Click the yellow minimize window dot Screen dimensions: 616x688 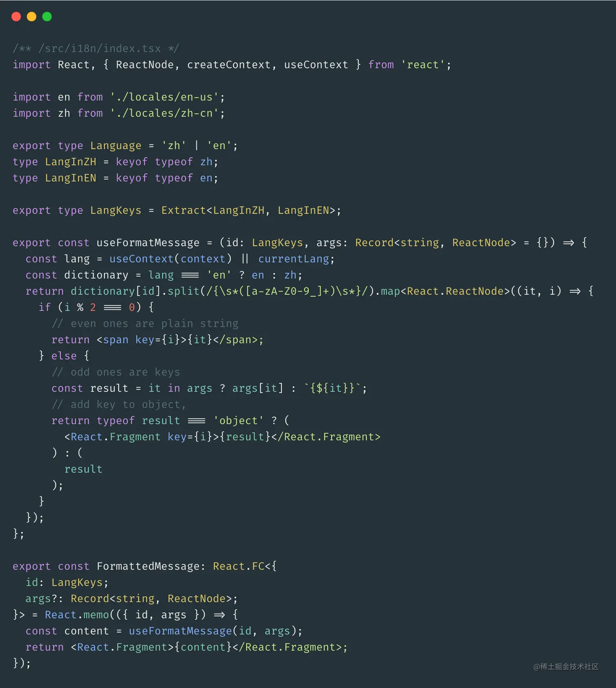tap(31, 17)
